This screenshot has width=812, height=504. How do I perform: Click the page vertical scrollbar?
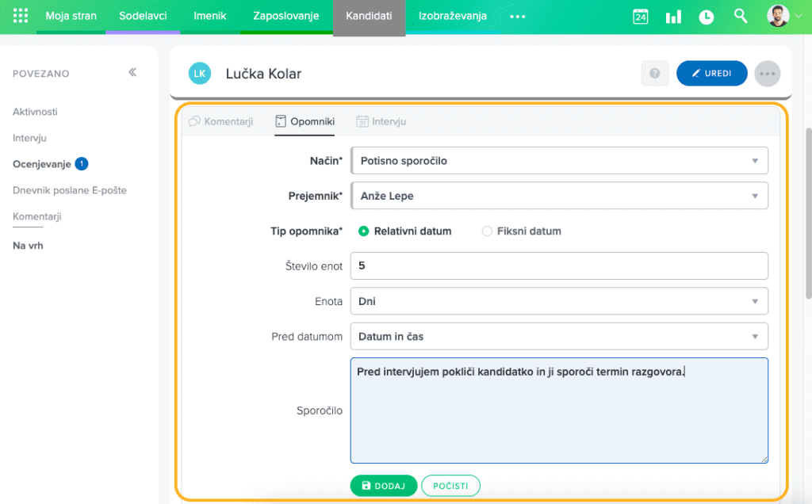(807, 214)
